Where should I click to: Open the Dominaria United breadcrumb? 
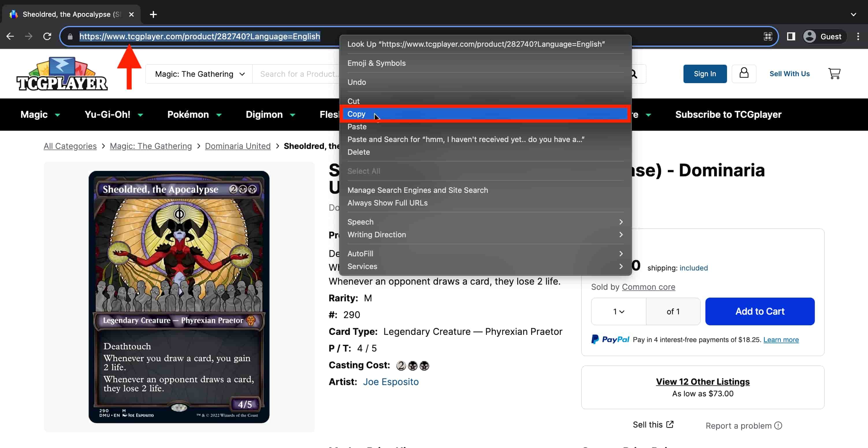coord(237,146)
